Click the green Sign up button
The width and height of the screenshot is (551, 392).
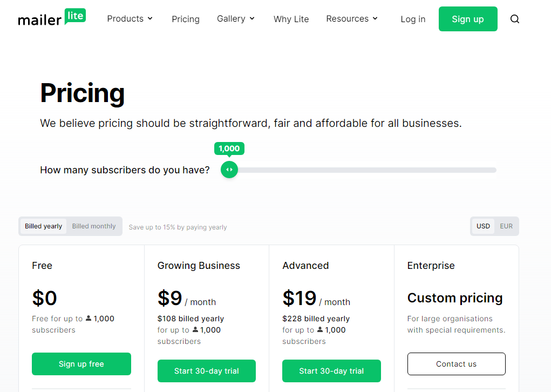468,19
